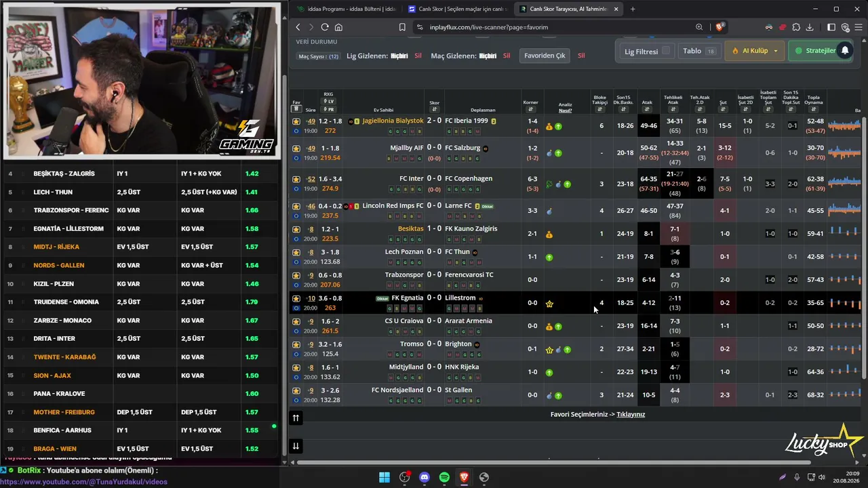
Task: Sort by Şut column arrows
Action: tap(723, 110)
